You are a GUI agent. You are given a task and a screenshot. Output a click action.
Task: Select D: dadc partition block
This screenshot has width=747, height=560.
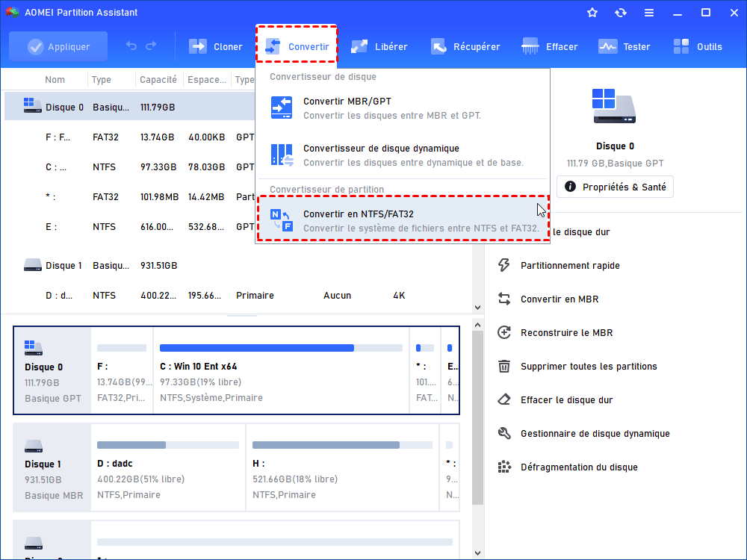(x=168, y=467)
